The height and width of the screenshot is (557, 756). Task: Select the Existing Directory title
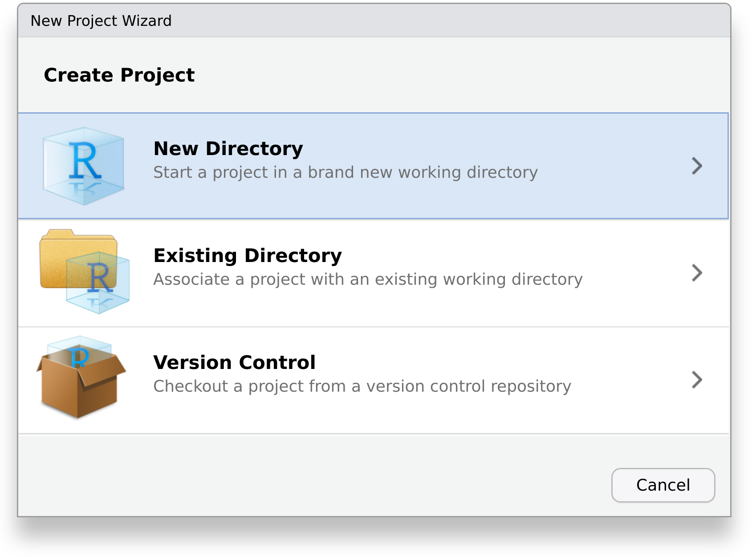tap(248, 255)
